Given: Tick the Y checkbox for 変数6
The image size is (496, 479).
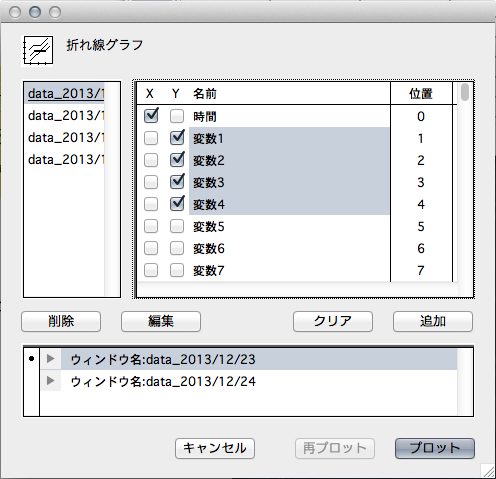Looking at the screenshot, I should pyautogui.click(x=177, y=248).
